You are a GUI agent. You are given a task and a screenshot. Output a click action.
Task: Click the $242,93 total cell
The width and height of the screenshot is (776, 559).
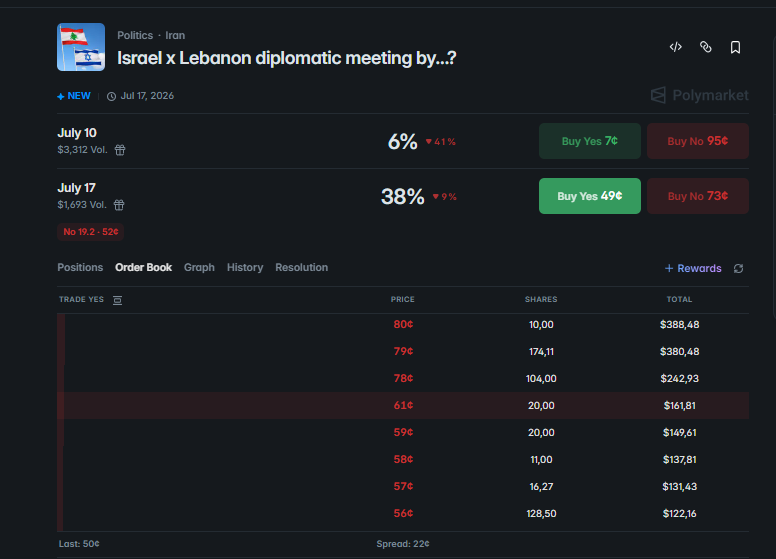pos(679,378)
